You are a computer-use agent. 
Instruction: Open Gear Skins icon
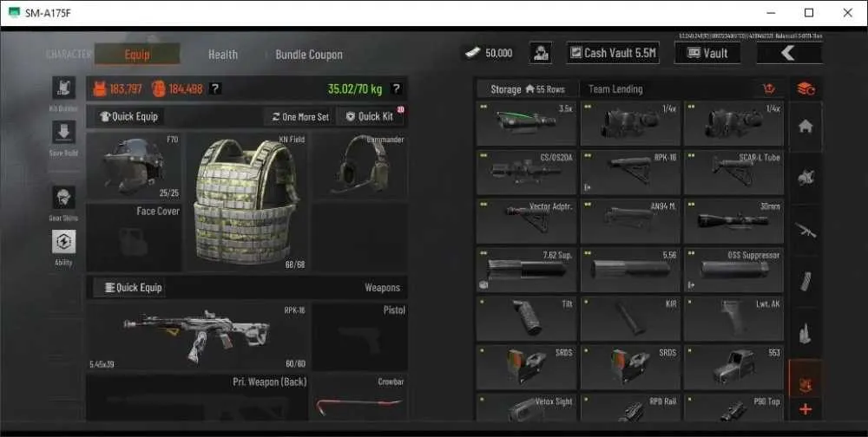pos(63,198)
